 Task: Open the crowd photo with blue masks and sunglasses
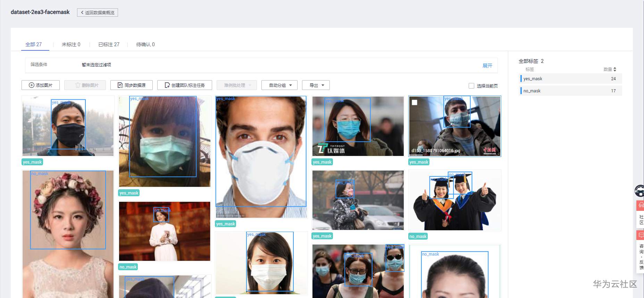pos(358,271)
